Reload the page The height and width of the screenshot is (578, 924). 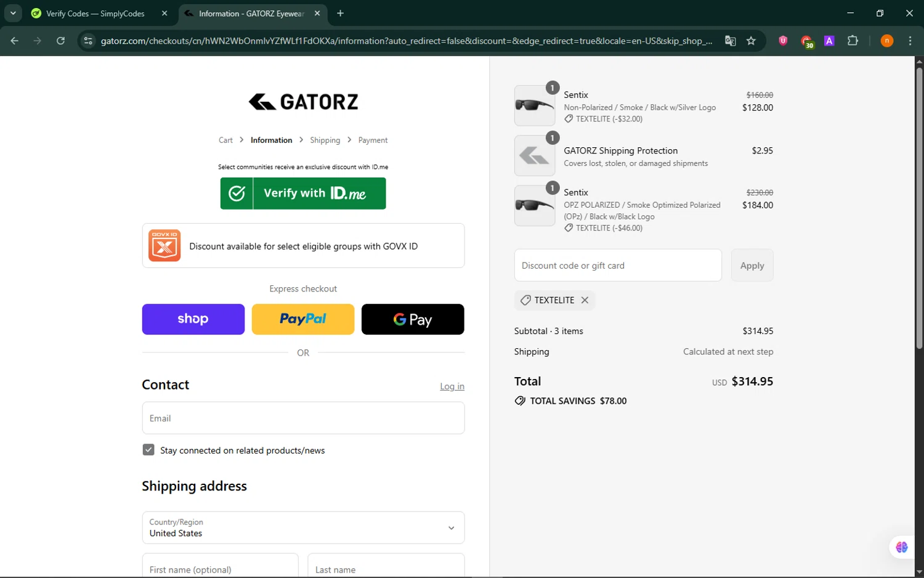pos(60,41)
